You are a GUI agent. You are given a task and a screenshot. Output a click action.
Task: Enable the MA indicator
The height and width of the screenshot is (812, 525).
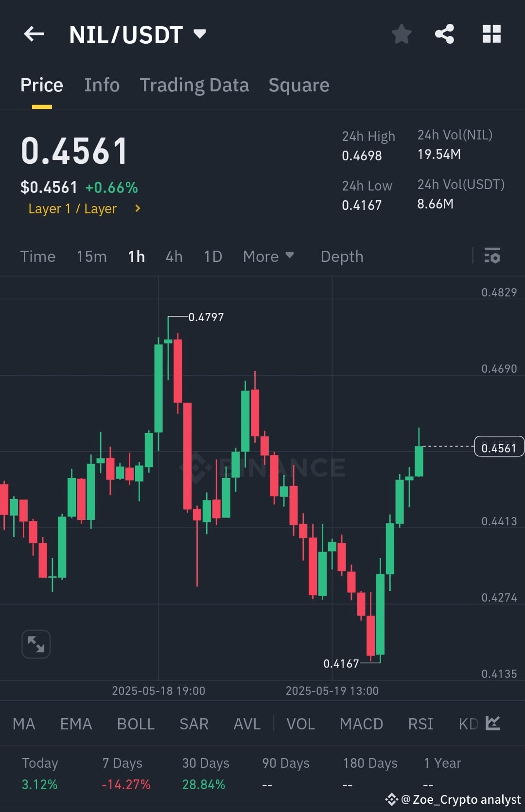point(23,724)
